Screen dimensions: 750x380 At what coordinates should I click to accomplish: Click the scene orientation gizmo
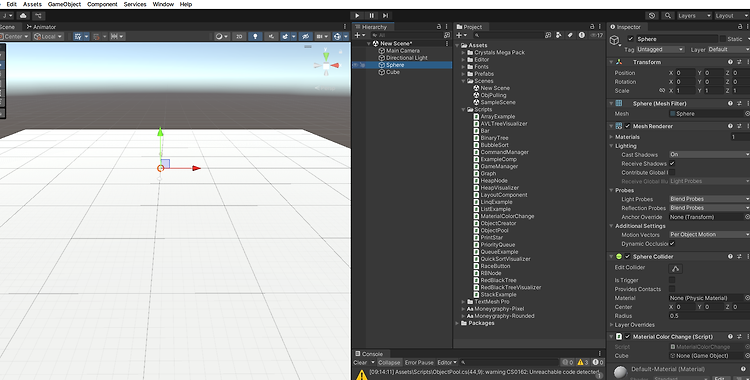pos(326,64)
